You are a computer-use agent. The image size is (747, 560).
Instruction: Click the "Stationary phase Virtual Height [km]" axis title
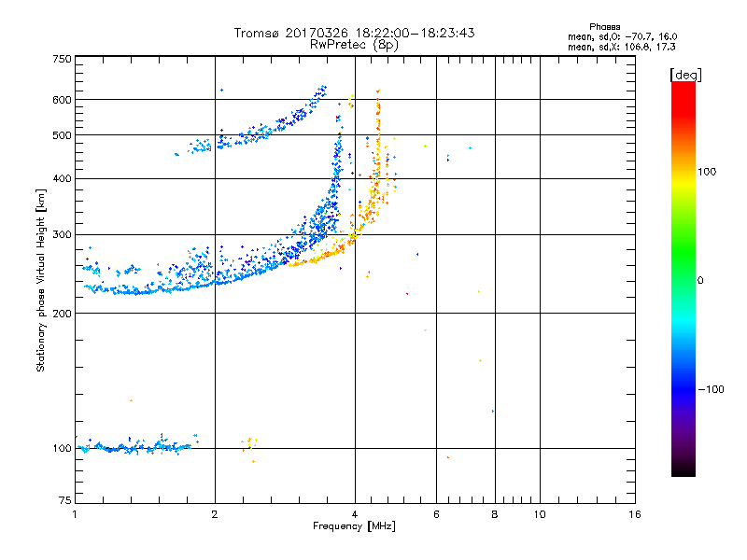[x=41, y=280]
